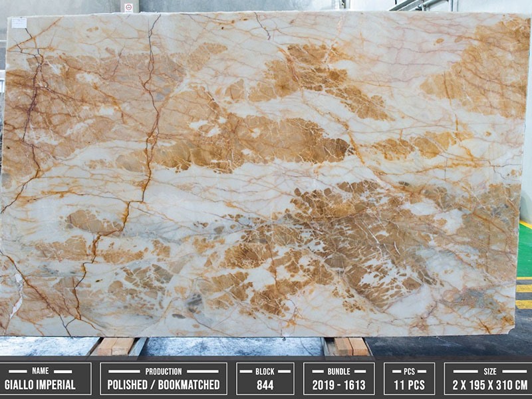Click the NAME label heading
The height and width of the screenshot is (399, 532).
pyautogui.click(x=41, y=371)
